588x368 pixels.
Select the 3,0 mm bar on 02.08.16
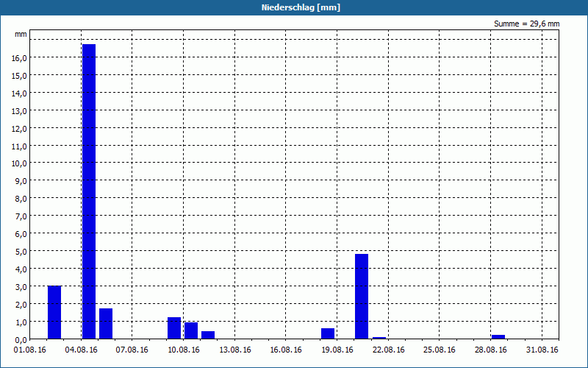point(54,312)
